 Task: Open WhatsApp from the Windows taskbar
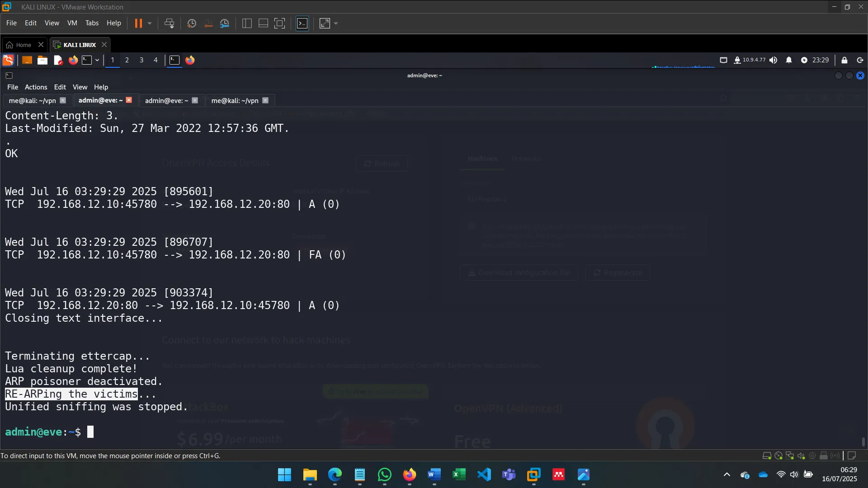click(384, 475)
